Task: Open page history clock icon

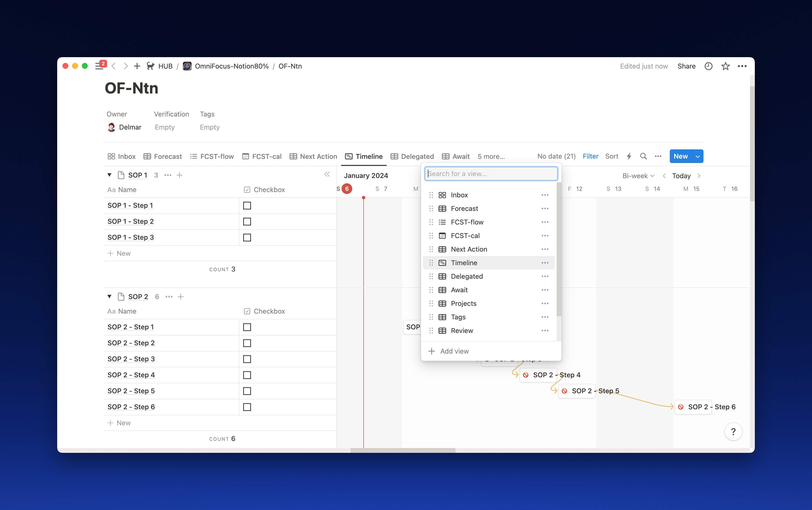Action: click(708, 66)
